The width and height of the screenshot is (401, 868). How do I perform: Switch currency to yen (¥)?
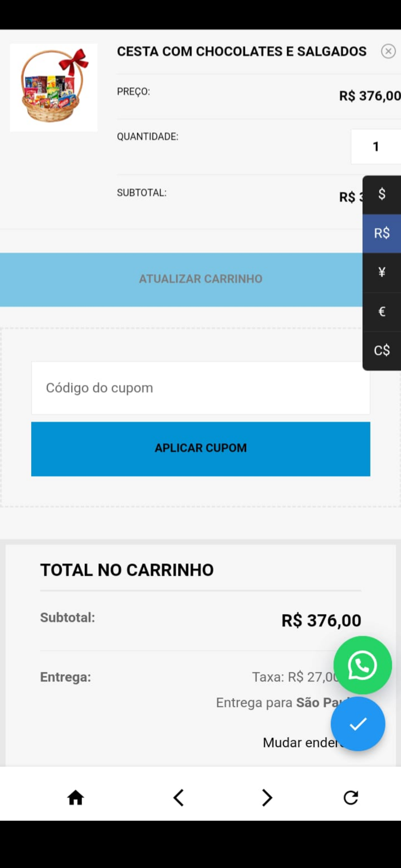382,273
